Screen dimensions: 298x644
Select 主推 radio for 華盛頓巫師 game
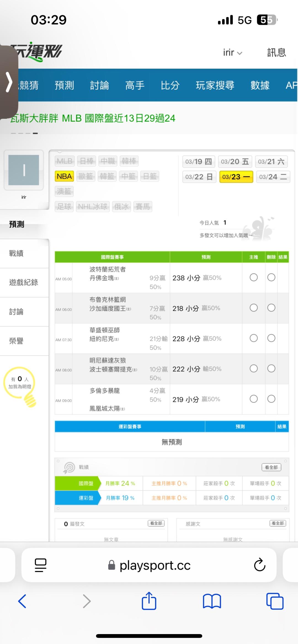(254, 338)
